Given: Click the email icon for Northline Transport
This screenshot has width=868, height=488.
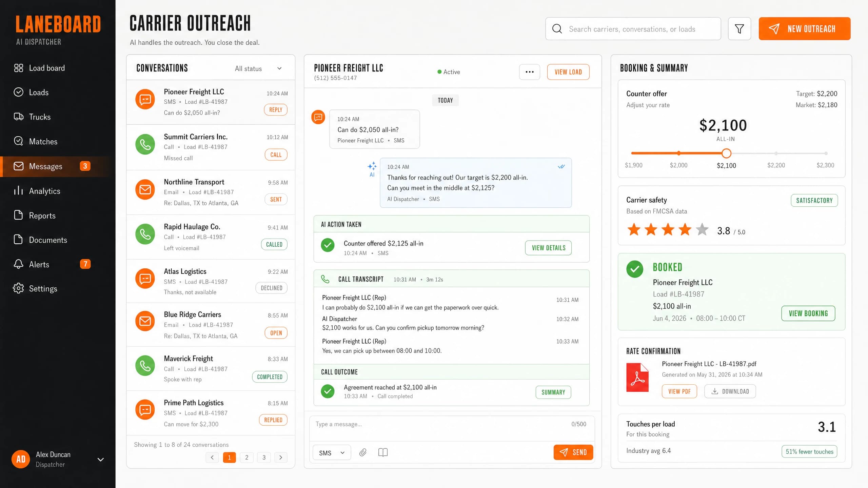Looking at the screenshot, I should click(x=145, y=189).
